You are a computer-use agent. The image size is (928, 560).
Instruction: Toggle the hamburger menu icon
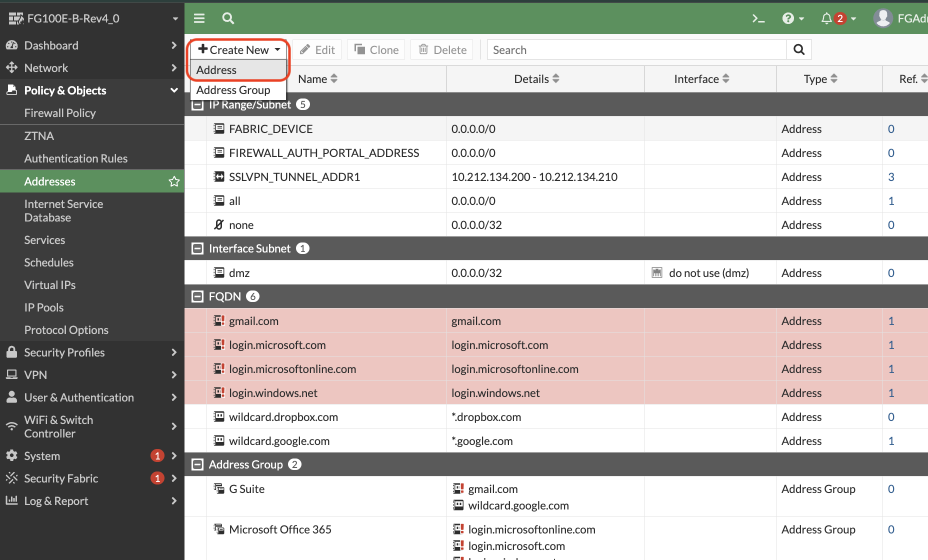pyautogui.click(x=199, y=18)
